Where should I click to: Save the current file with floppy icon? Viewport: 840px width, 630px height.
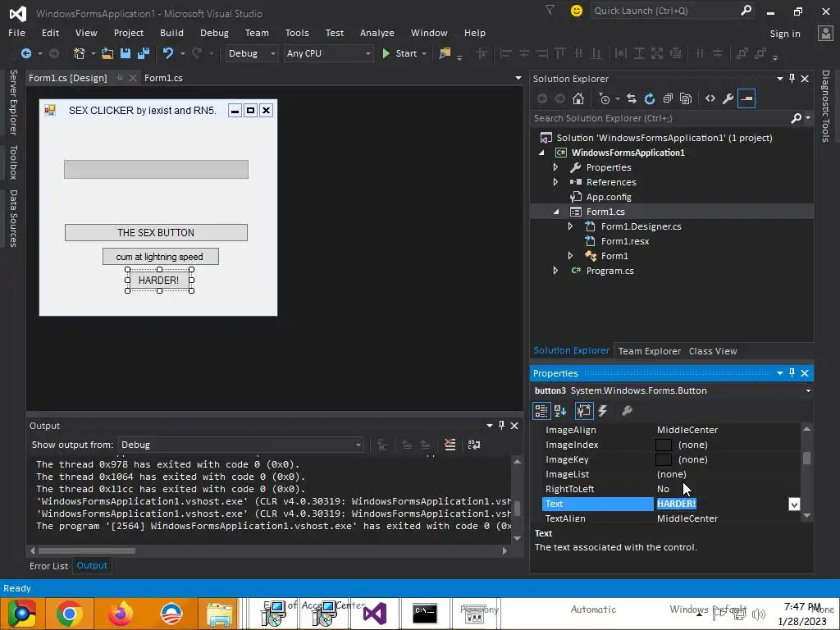(x=126, y=53)
